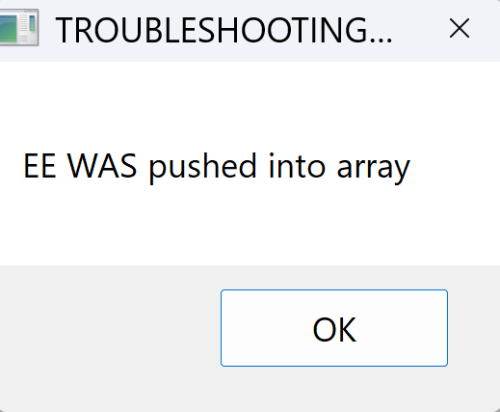Acknowledge the troubleshooting message via OK
500x412 pixels.
click(334, 328)
